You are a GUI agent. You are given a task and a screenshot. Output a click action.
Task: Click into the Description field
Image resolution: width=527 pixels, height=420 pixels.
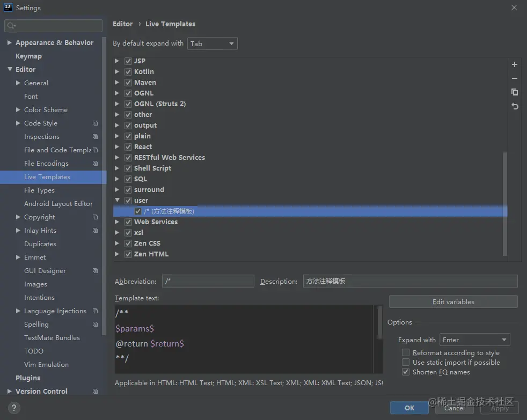pos(410,281)
